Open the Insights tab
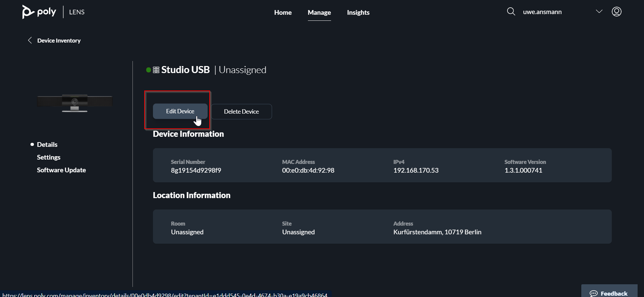This screenshot has height=297, width=644. [358, 12]
